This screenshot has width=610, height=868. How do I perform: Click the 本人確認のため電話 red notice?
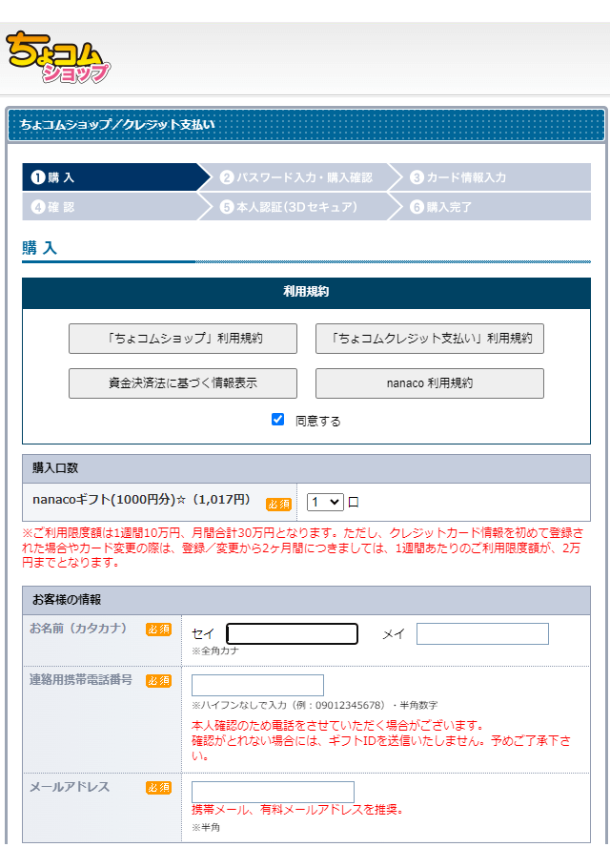click(381, 740)
